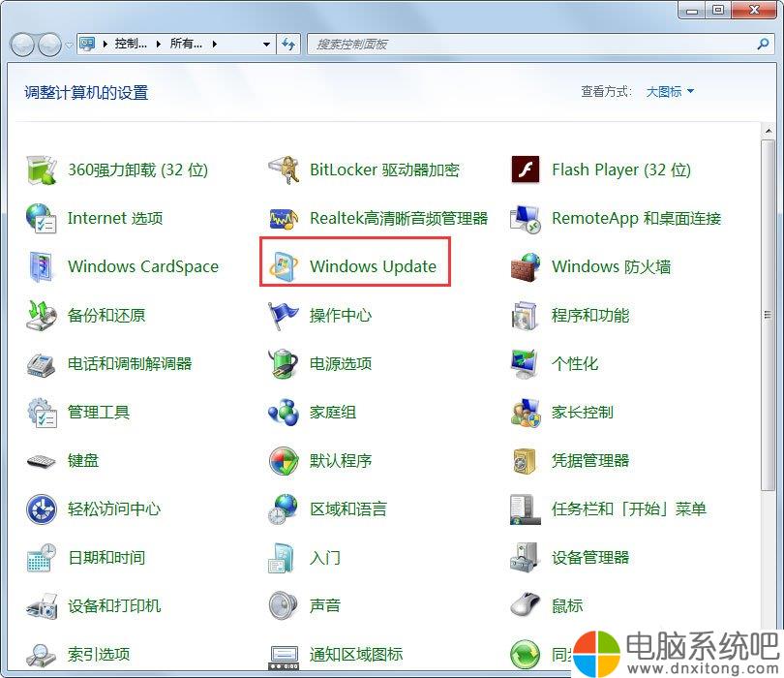Open the 360强力卸载 icon

41,170
